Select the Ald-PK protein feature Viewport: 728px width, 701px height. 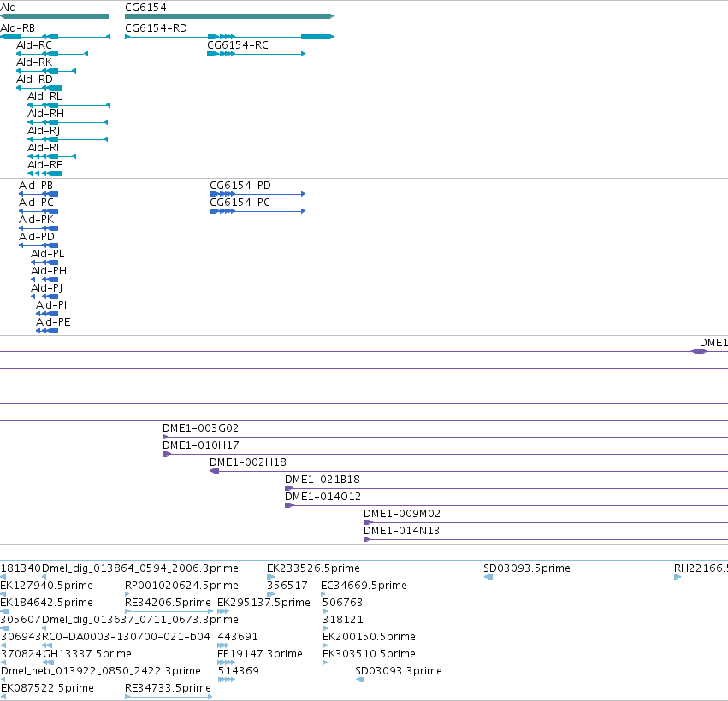pos(38,228)
